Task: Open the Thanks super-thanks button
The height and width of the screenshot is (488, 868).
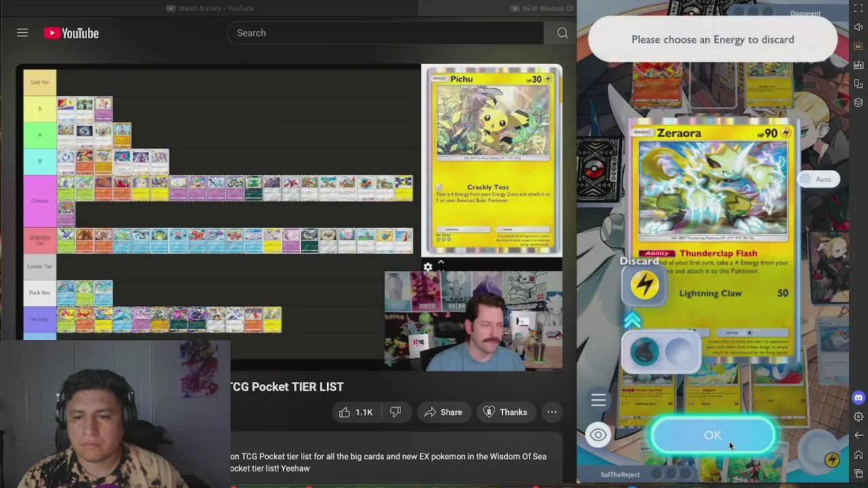Action: pos(505,412)
